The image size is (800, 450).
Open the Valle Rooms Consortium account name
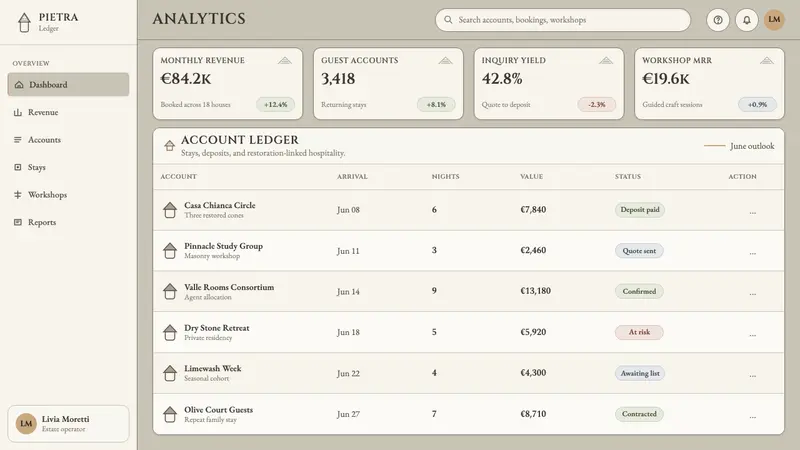(229, 287)
